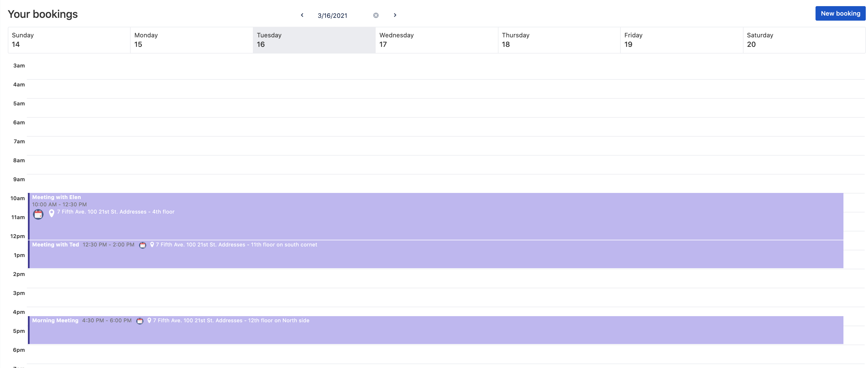Screen dimensions: 868x368
Task: Click location pin on Meeting with Elen
Action: (52, 213)
